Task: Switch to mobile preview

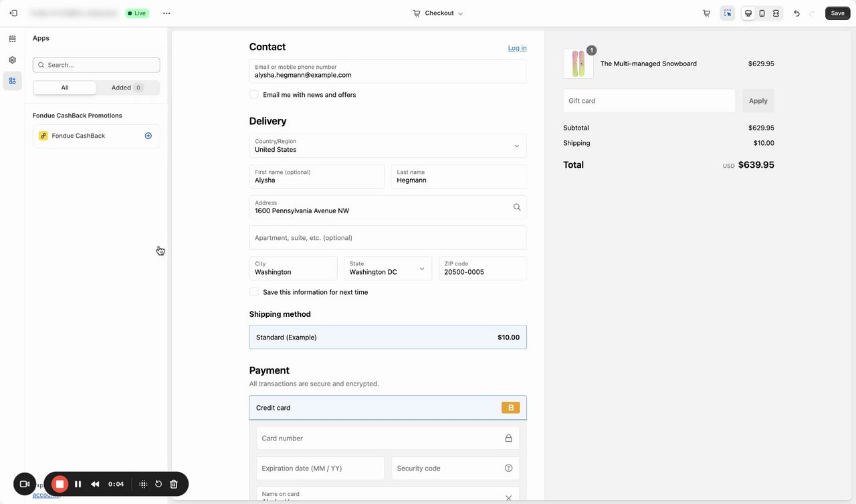Action: pos(762,13)
